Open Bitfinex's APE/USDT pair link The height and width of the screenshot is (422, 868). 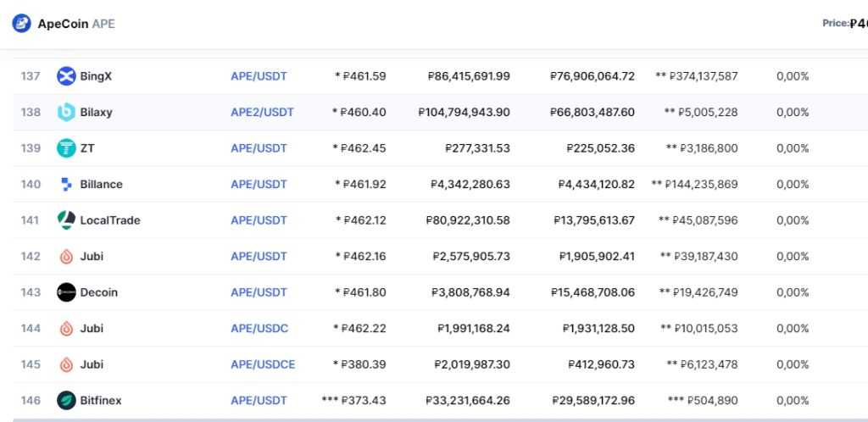click(259, 400)
